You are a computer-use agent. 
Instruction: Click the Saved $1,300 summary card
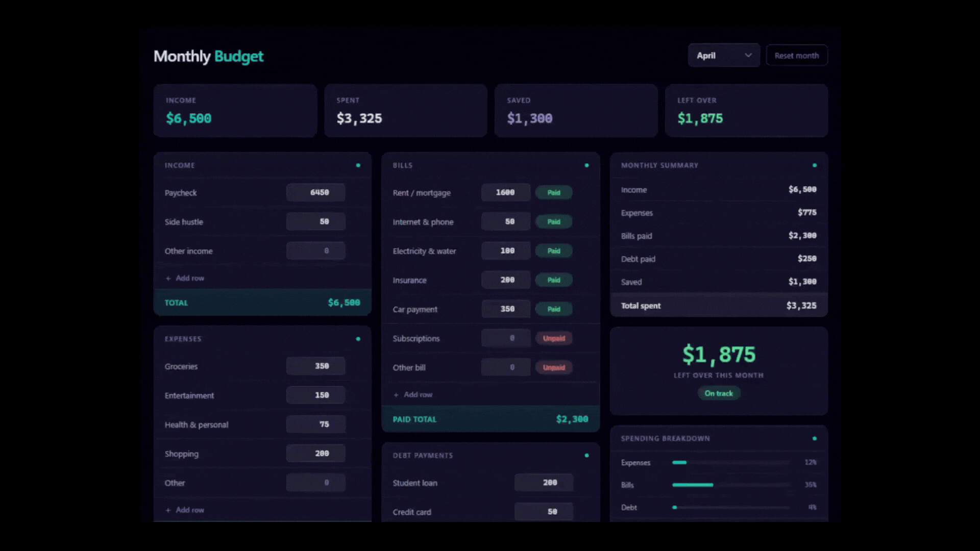click(x=576, y=110)
